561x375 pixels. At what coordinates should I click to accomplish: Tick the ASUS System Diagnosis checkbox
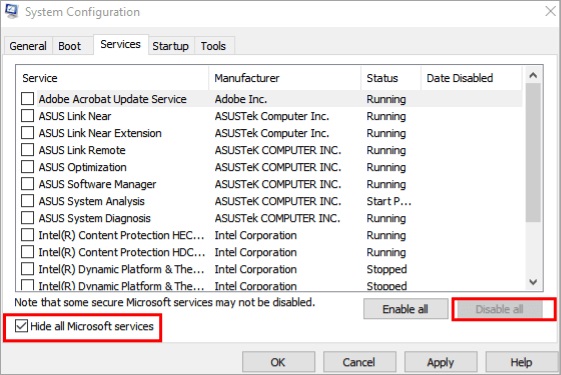(x=28, y=218)
